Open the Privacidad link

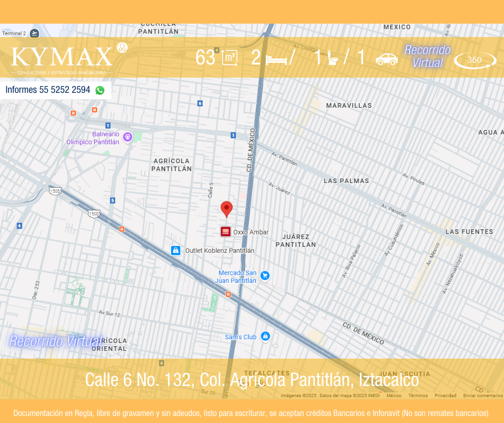[445, 395]
